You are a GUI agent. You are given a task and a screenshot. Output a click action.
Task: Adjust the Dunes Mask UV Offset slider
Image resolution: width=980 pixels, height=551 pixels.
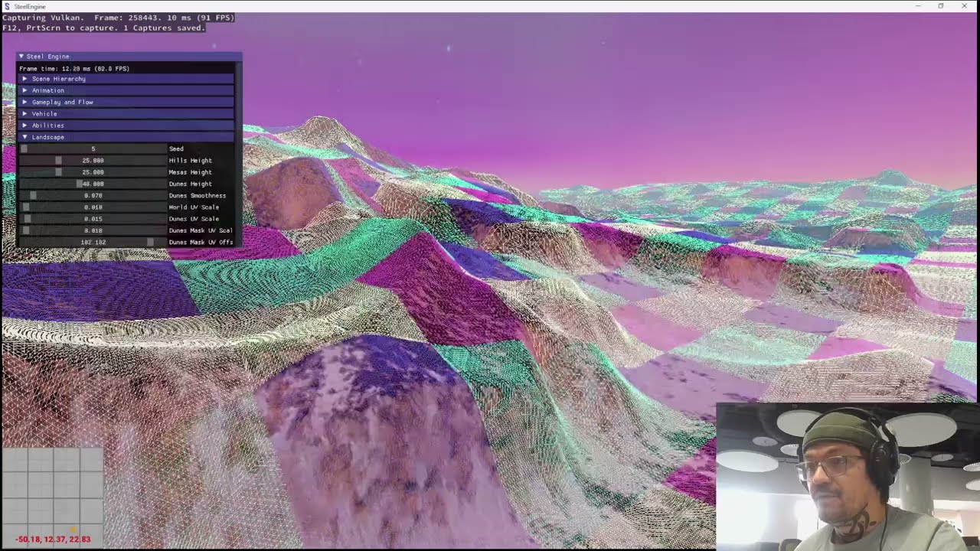93,242
